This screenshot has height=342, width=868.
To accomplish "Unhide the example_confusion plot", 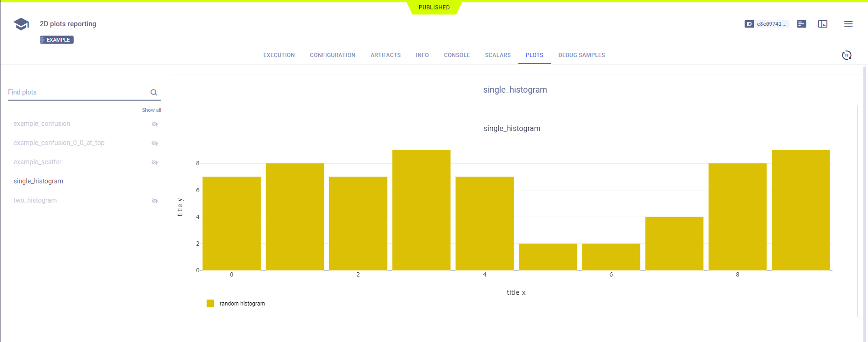I will click(x=155, y=124).
